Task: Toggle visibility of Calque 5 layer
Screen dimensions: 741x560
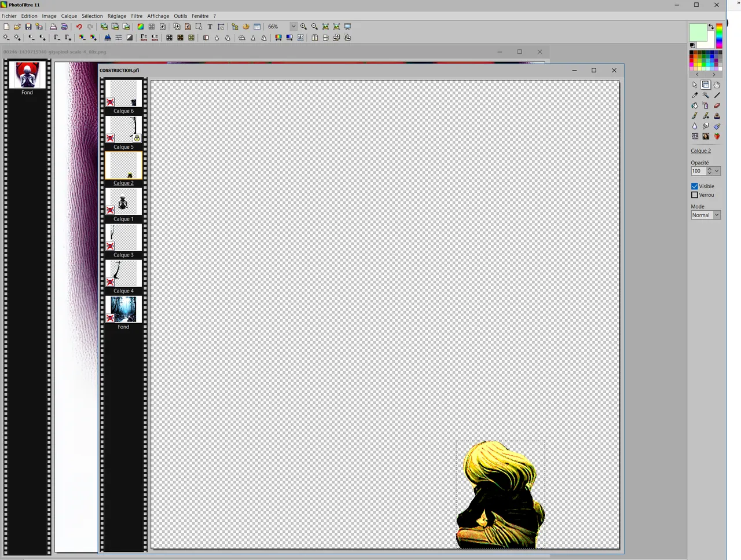Action: coord(110,138)
